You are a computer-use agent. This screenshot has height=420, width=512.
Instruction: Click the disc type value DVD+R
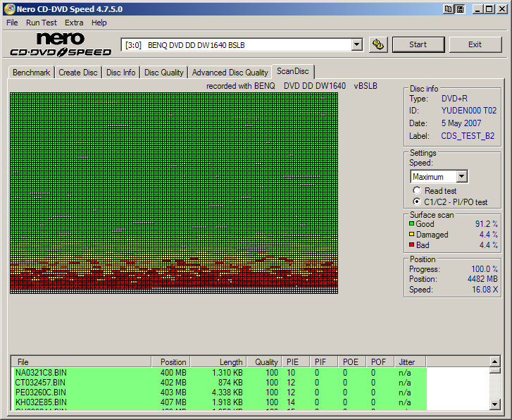(454, 99)
